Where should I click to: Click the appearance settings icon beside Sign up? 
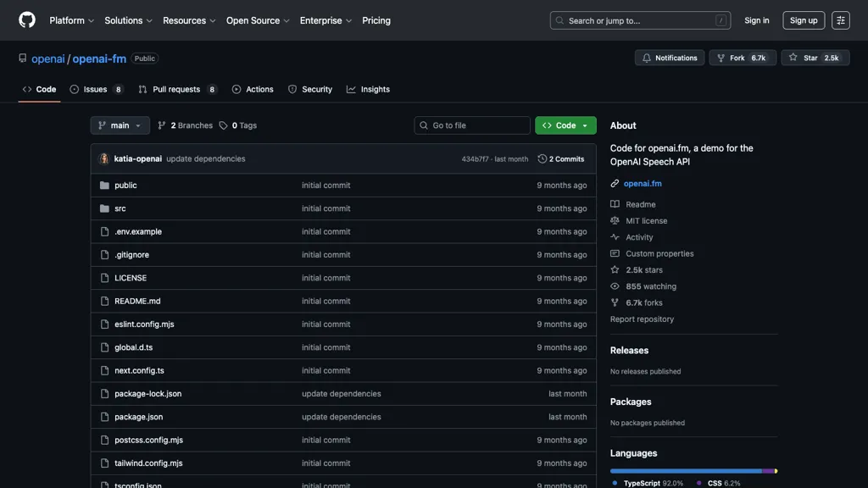840,20
